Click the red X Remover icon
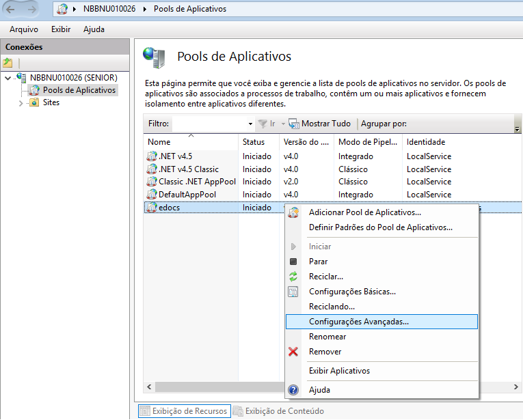 tap(293, 352)
